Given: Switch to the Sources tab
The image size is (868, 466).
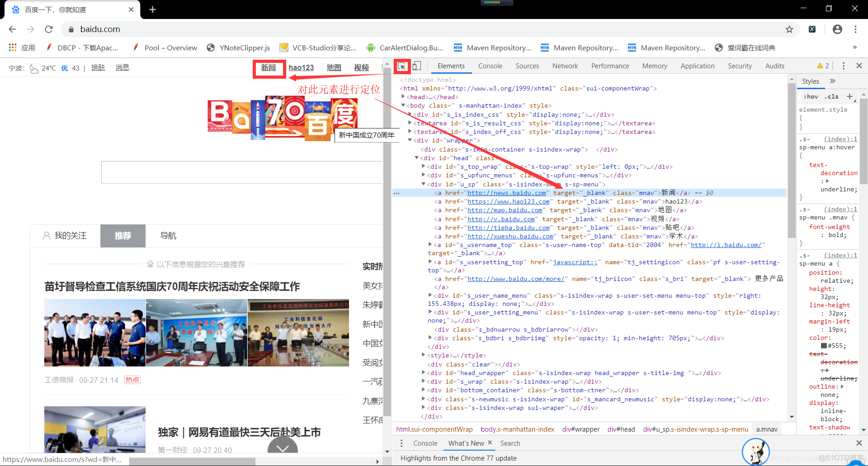Looking at the screenshot, I should click(x=527, y=66).
